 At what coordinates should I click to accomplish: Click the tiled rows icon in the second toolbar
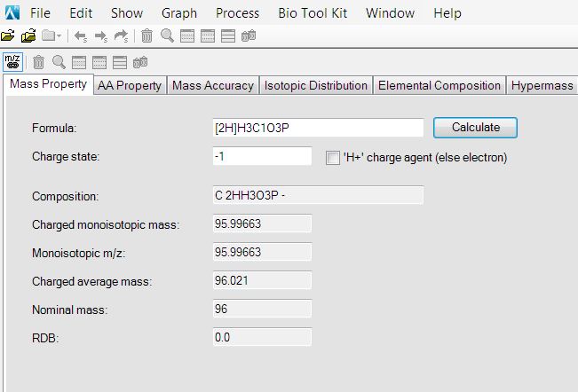(120, 63)
